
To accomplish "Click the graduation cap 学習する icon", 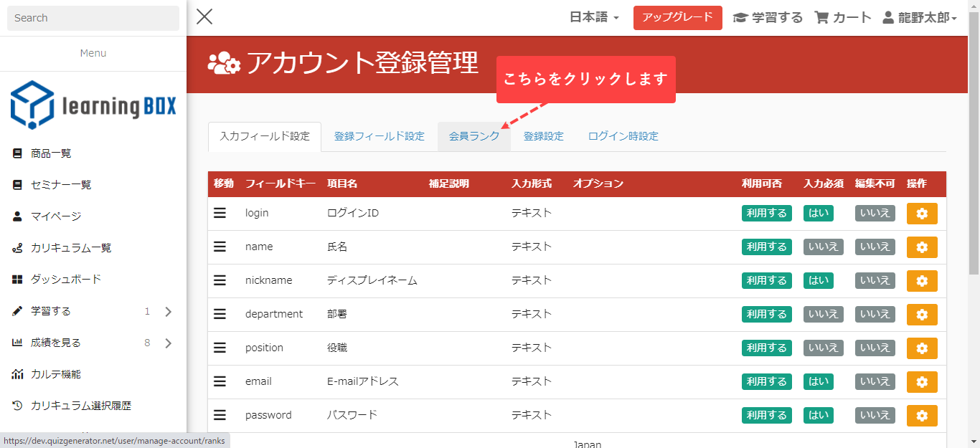I will [x=740, y=18].
